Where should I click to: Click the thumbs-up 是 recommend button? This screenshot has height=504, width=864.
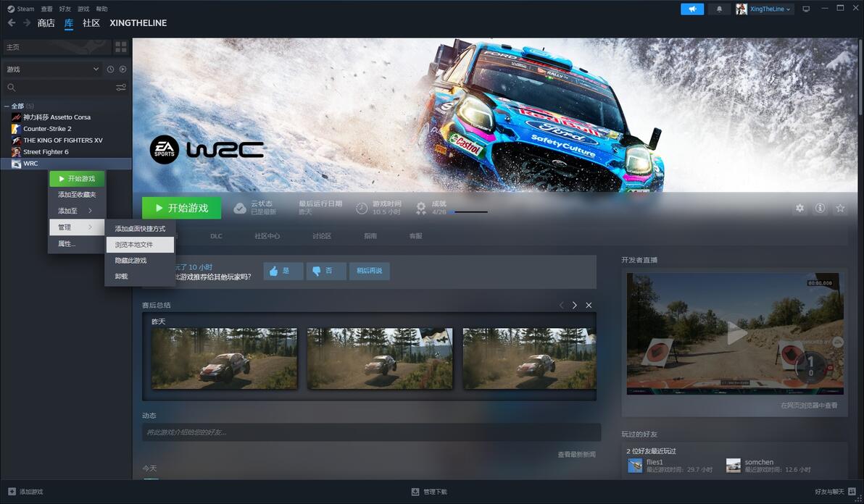pyautogui.click(x=283, y=271)
